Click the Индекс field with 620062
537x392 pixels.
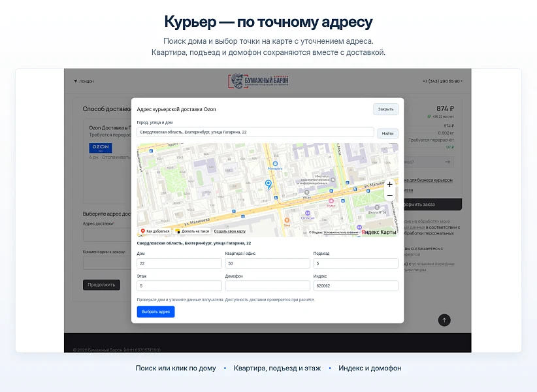tap(355, 286)
